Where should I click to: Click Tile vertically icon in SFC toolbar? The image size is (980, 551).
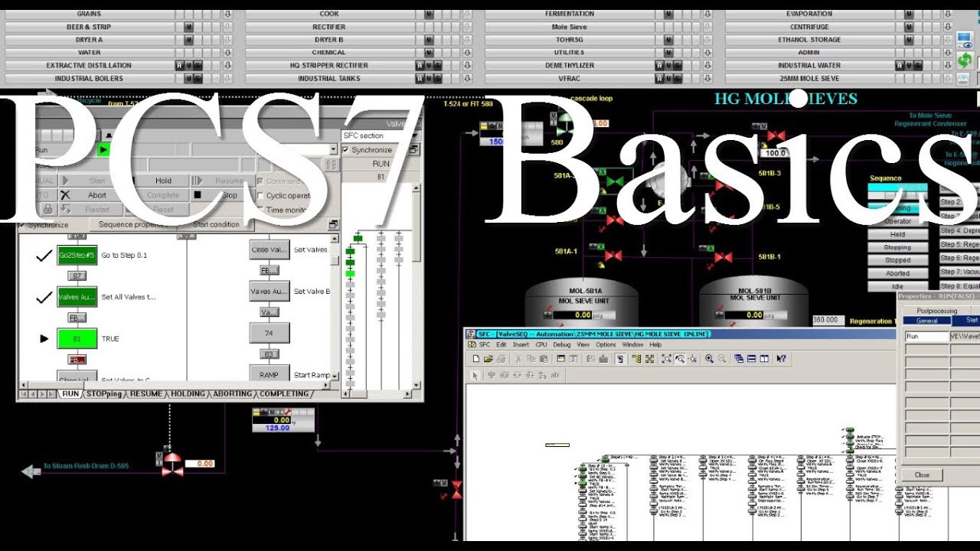764,358
